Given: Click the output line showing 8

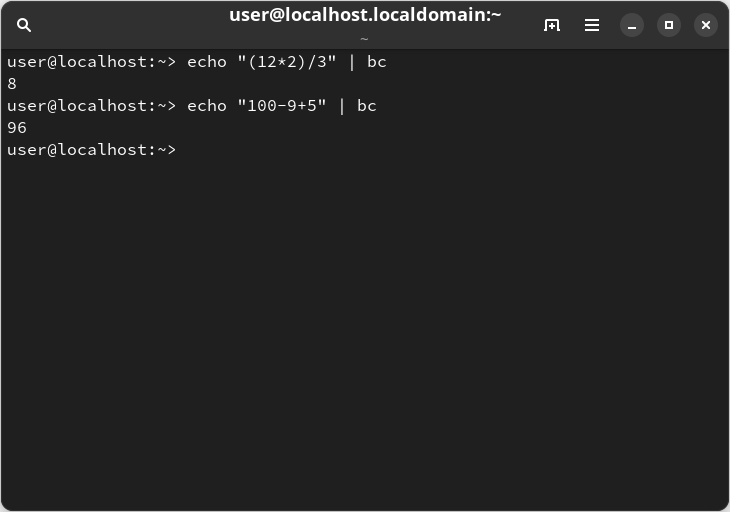Looking at the screenshot, I should (x=12, y=84).
